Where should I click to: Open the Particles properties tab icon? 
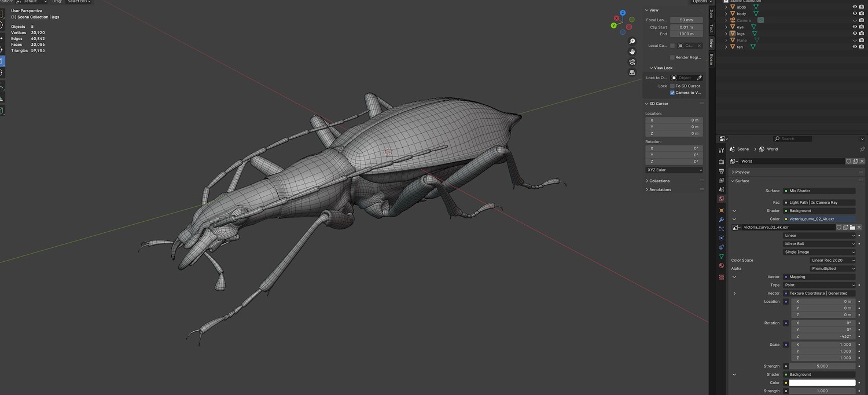[x=721, y=229]
